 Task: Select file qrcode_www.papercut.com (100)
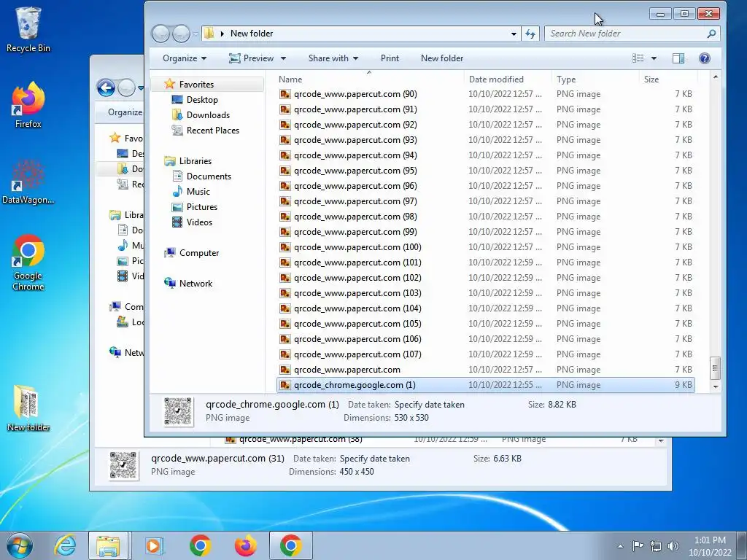[x=485, y=247]
